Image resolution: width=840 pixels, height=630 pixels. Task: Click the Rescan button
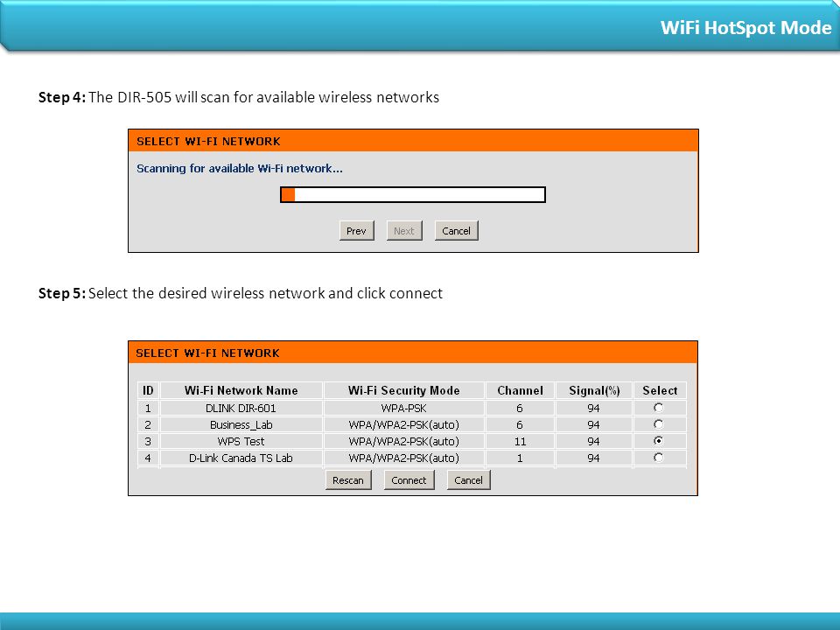[x=348, y=480]
